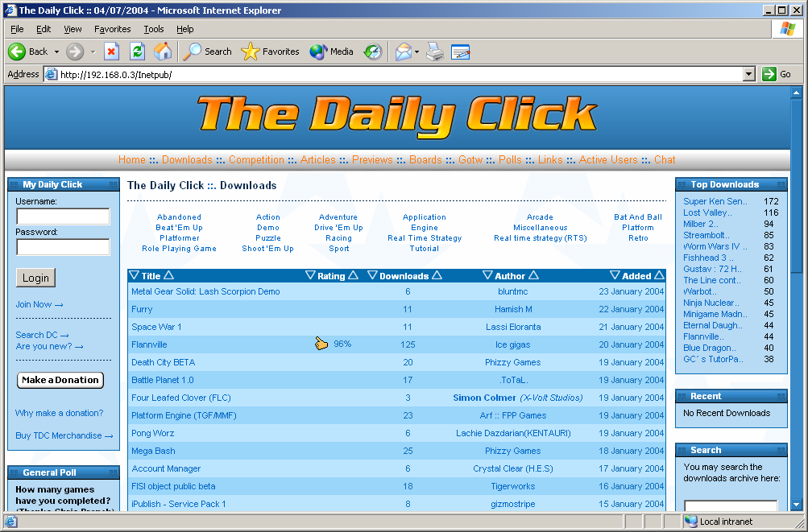Open the Chat navigation link

[x=665, y=159]
